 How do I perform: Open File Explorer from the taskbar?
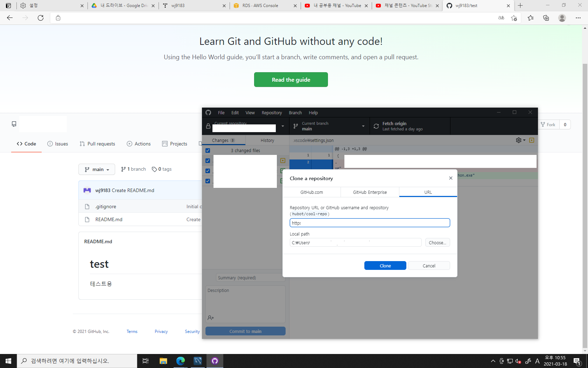(163, 361)
